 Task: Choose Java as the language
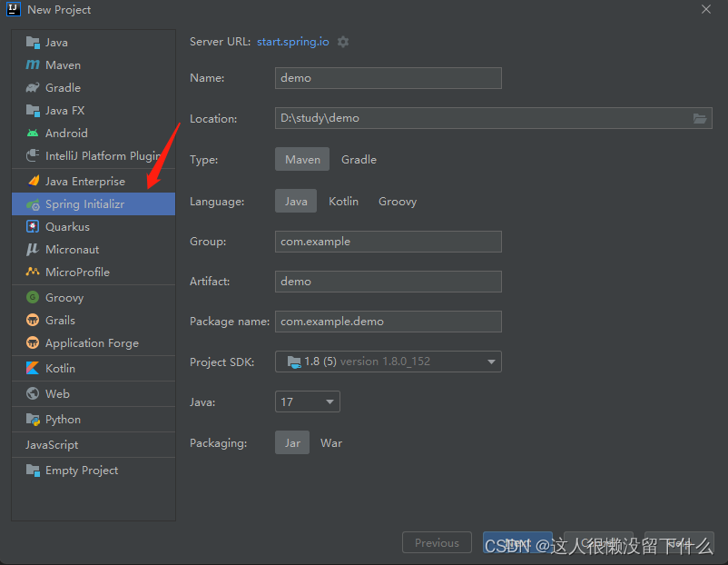tap(296, 201)
